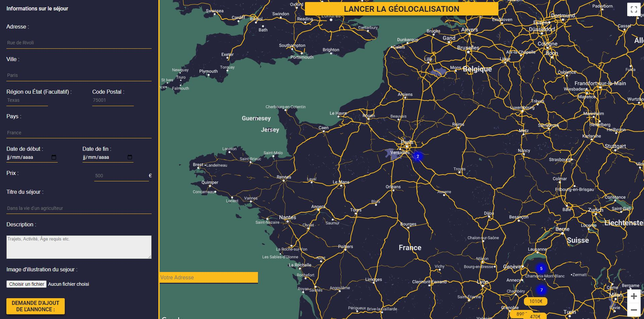Zoom out of the map
This screenshot has width=644, height=319.
[x=634, y=310]
